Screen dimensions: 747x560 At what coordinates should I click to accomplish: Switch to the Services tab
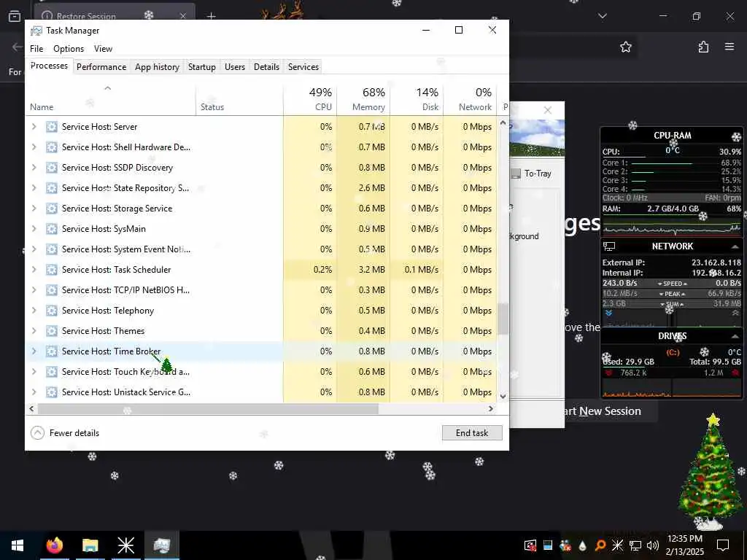tap(303, 67)
